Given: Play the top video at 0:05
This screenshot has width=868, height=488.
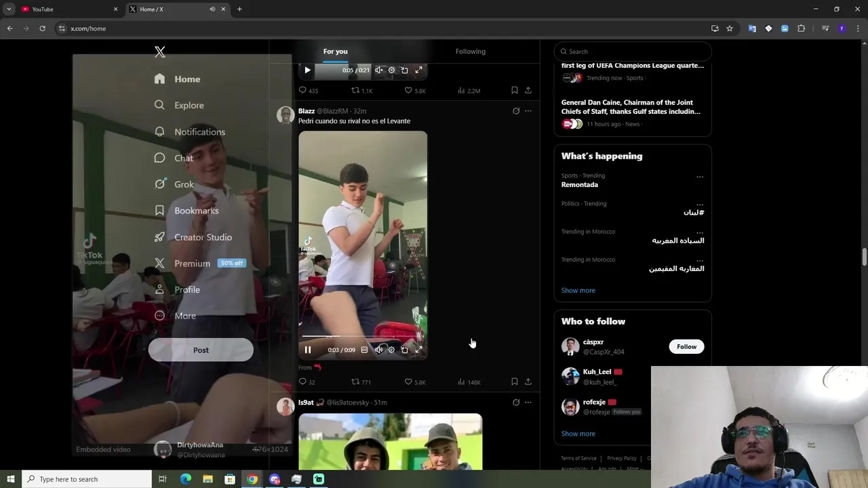Looking at the screenshot, I should tap(307, 70).
